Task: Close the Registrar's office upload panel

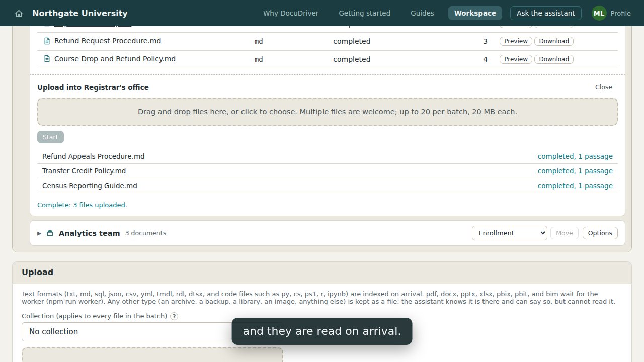Action: pyautogui.click(x=603, y=87)
